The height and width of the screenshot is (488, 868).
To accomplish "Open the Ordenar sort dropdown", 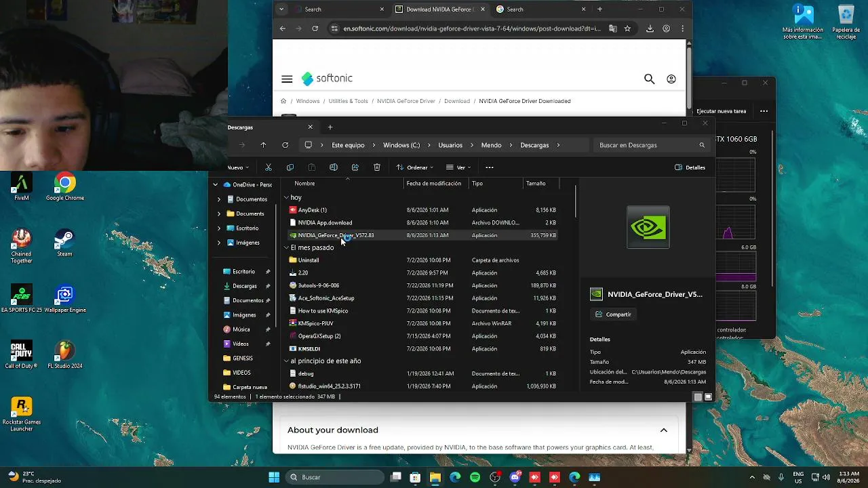I will pyautogui.click(x=414, y=167).
